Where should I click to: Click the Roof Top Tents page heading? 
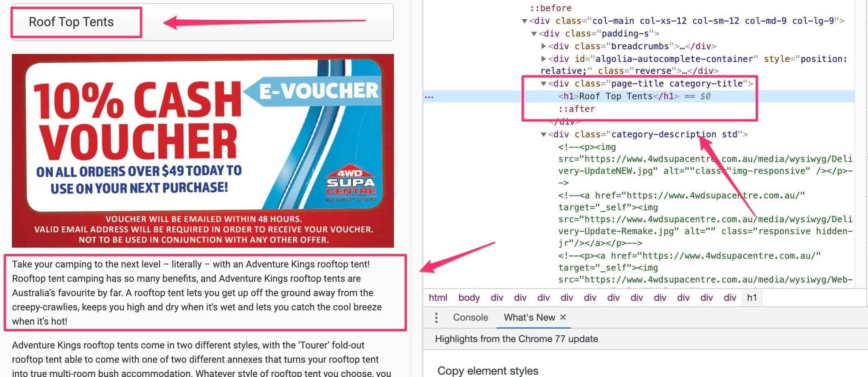[x=71, y=22]
